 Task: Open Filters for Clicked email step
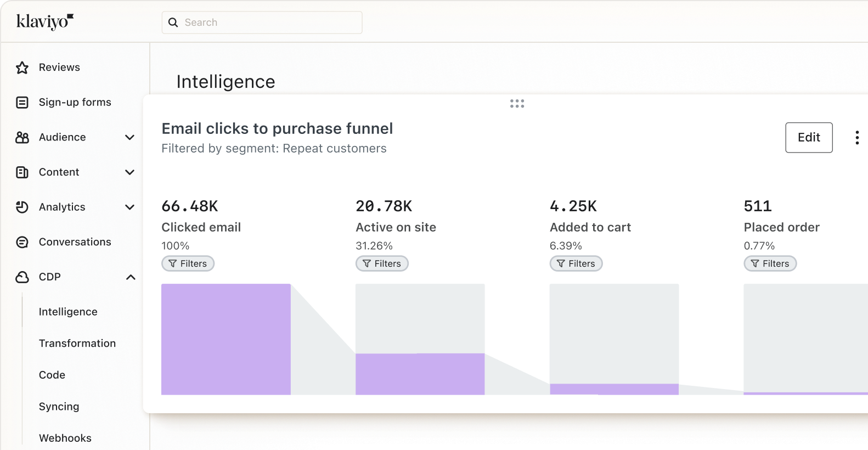point(188,263)
